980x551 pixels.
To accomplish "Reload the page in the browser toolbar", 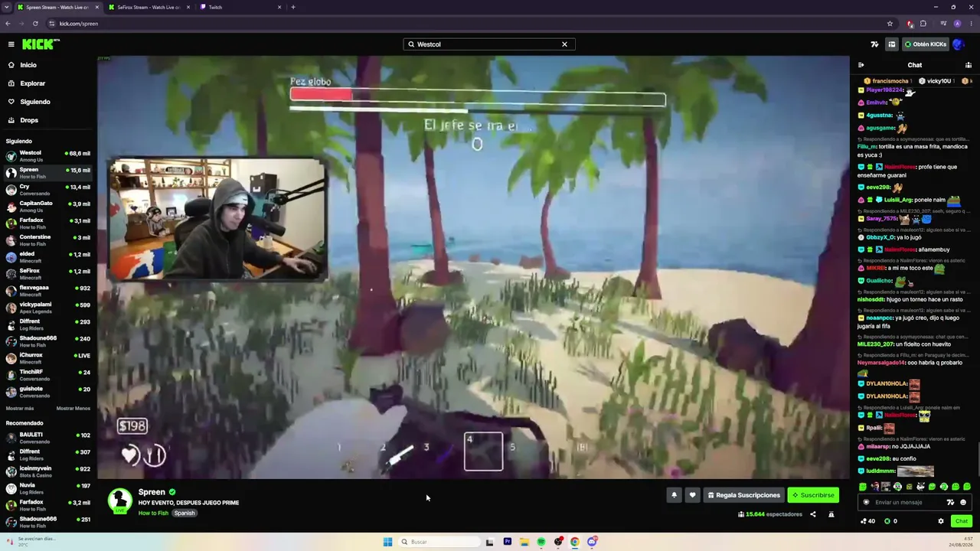I will click(x=35, y=24).
